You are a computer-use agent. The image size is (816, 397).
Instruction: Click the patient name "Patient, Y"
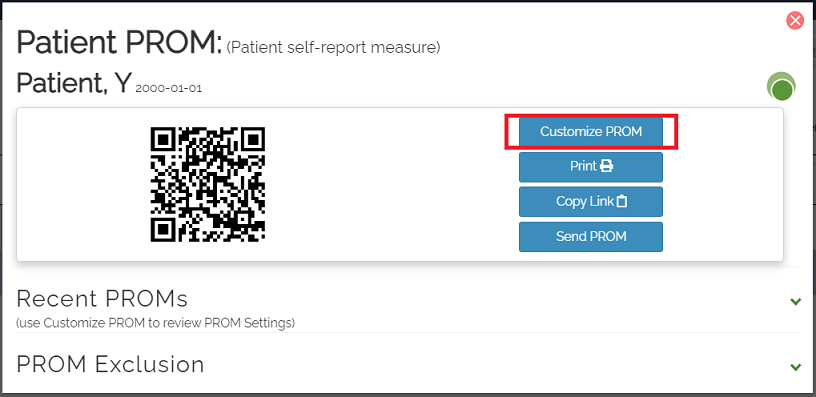click(73, 83)
